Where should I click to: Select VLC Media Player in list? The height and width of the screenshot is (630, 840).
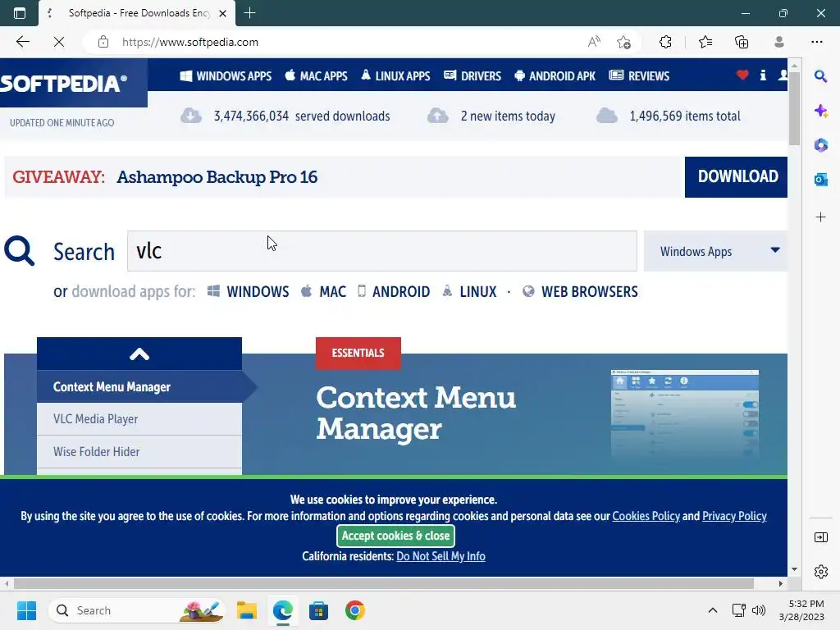tap(139, 419)
